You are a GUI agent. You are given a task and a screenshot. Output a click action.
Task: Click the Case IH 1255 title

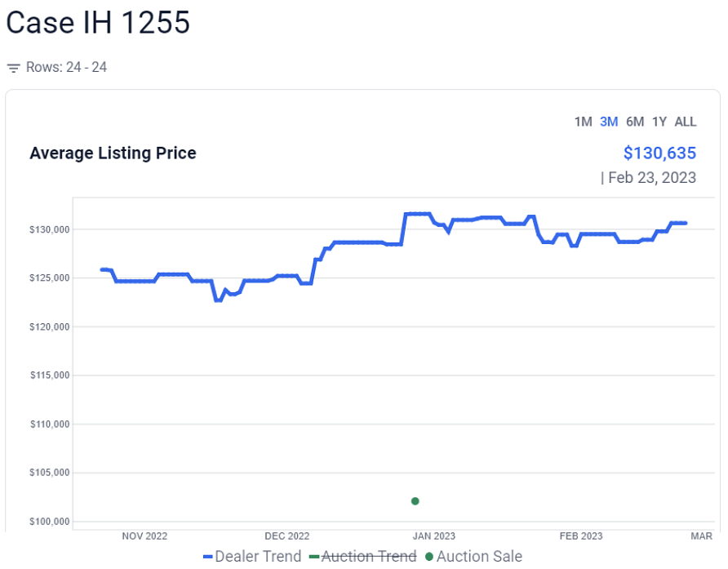98,22
